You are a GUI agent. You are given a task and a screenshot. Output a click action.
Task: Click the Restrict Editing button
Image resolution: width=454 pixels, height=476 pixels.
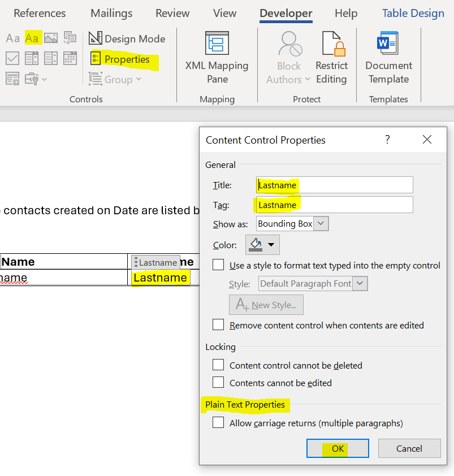(x=331, y=57)
